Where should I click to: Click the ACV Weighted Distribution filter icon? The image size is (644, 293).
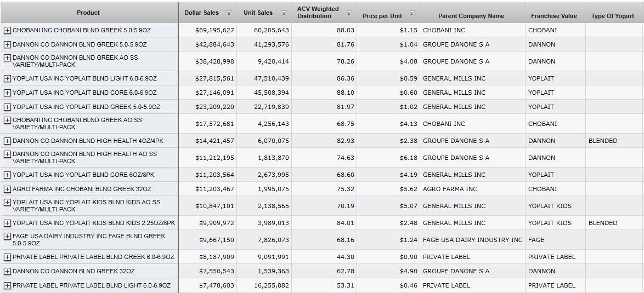click(348, 13)
